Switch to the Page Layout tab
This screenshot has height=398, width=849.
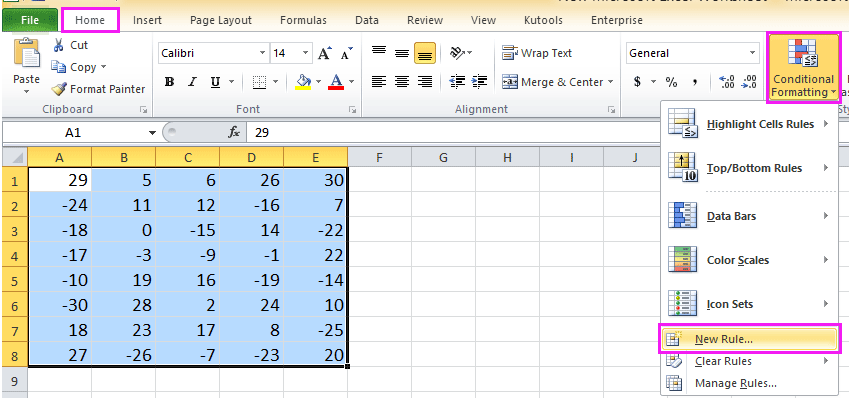[220, 21]
